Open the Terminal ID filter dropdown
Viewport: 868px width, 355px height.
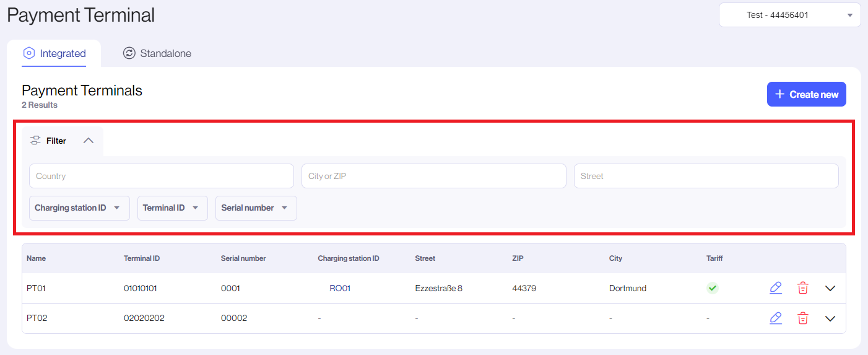tap(173, 208)
